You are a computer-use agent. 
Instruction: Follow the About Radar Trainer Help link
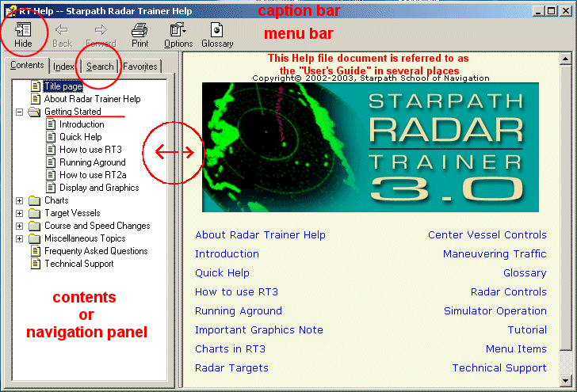[x=260, y=235]
